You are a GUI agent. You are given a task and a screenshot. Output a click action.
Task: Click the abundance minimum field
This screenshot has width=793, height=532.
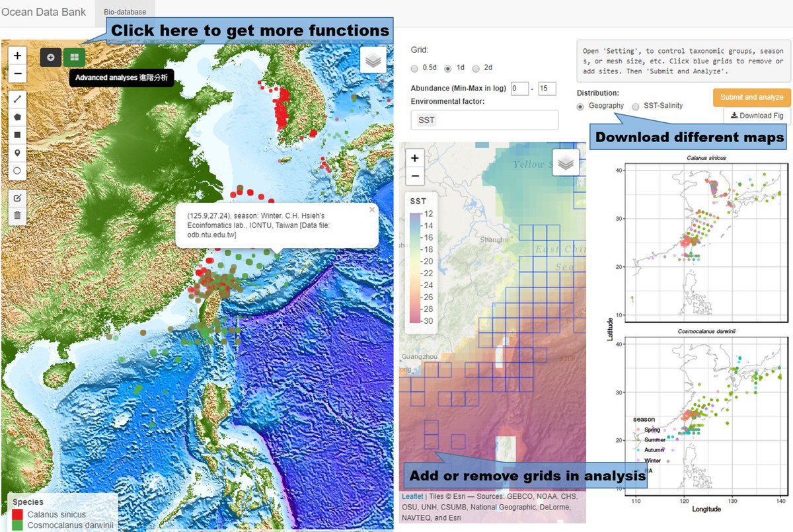[x=519, y=89]
